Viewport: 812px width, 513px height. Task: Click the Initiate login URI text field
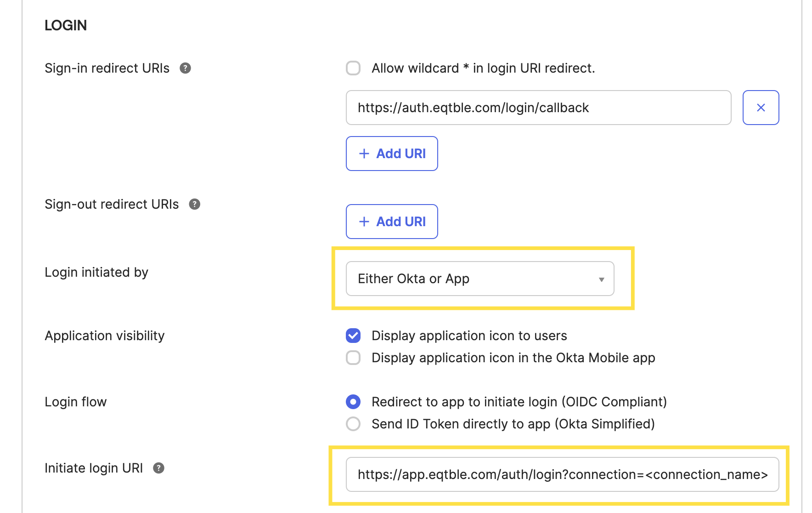(560, 474)
